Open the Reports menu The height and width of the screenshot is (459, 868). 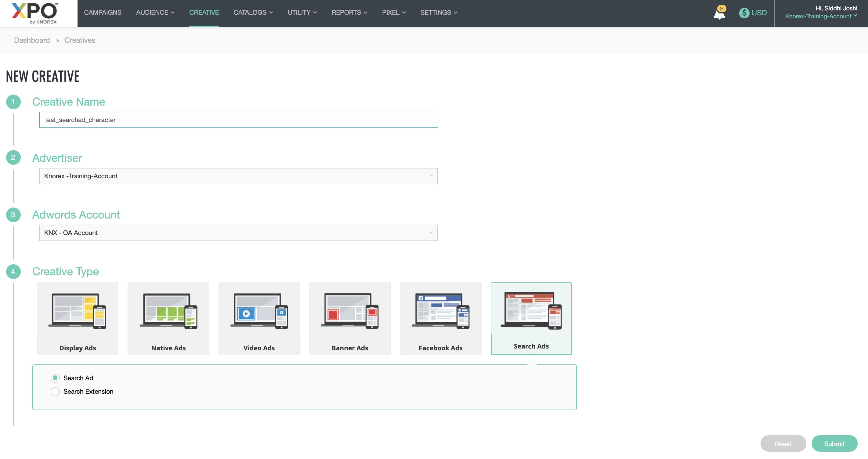tap(349, 13)
